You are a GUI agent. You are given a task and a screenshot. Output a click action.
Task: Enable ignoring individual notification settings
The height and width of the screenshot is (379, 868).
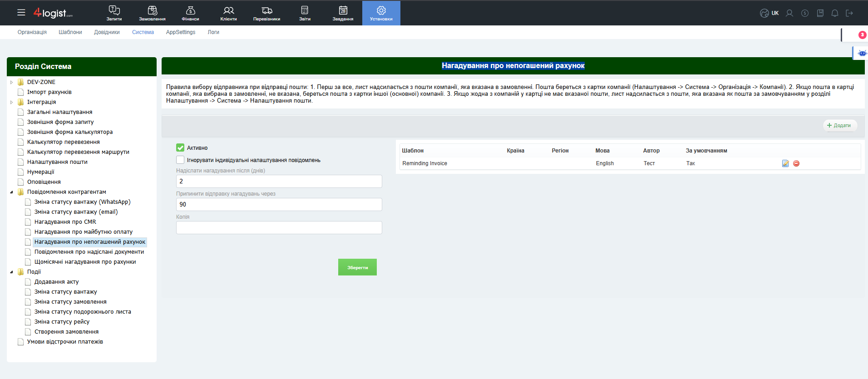pyautogui.click(x=180, y=160)
